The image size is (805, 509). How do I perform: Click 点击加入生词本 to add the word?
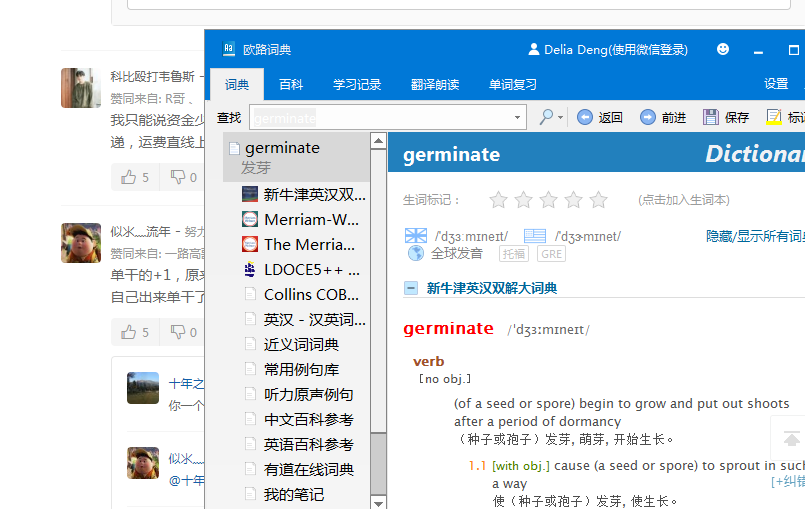tap(684, 200)
